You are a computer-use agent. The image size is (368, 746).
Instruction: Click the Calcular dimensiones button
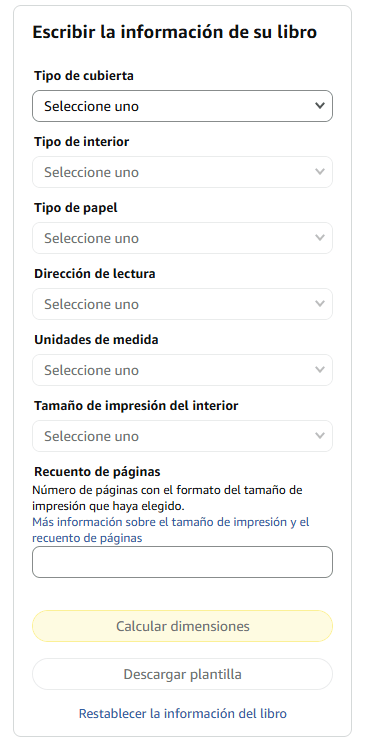tap(182, 626)
